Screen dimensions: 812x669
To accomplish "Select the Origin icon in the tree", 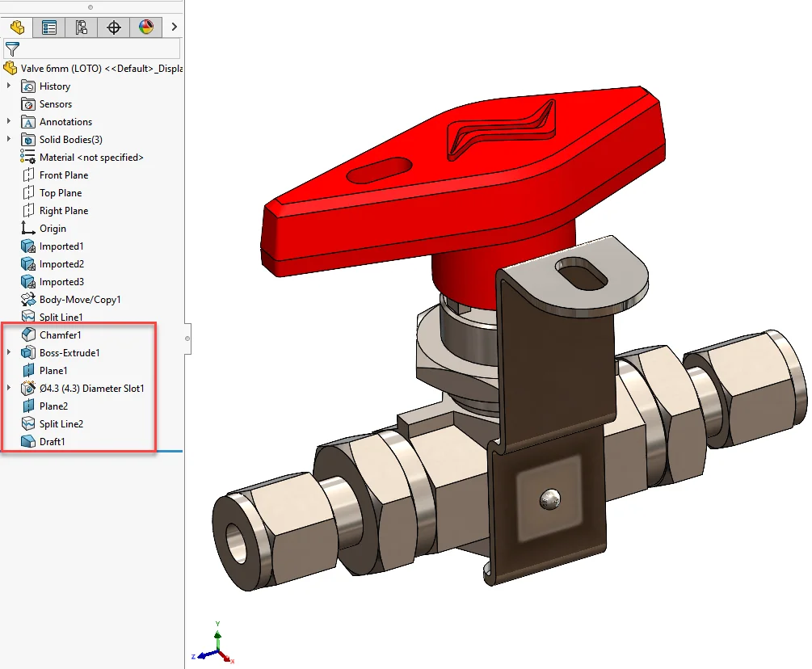I will (x=29, y=229).
